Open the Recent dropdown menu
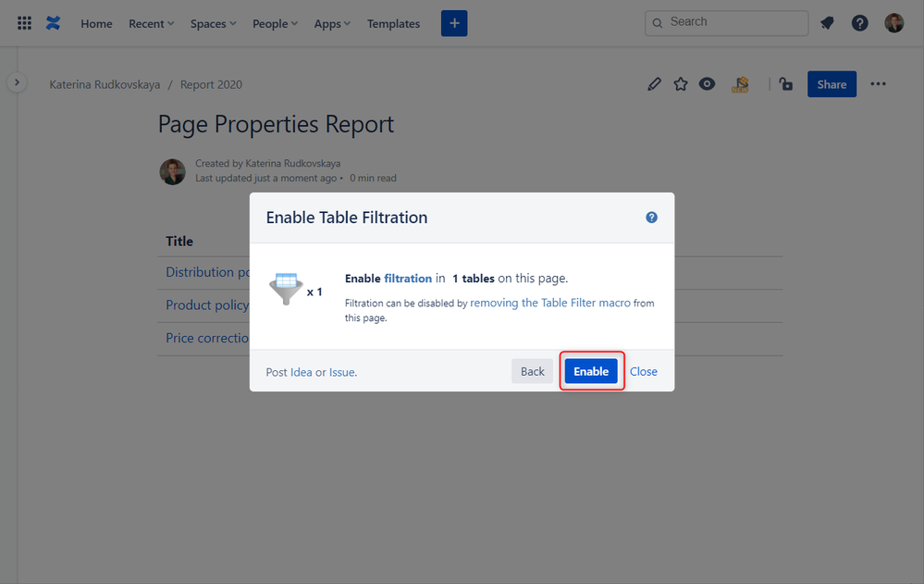 click(152, 23)
